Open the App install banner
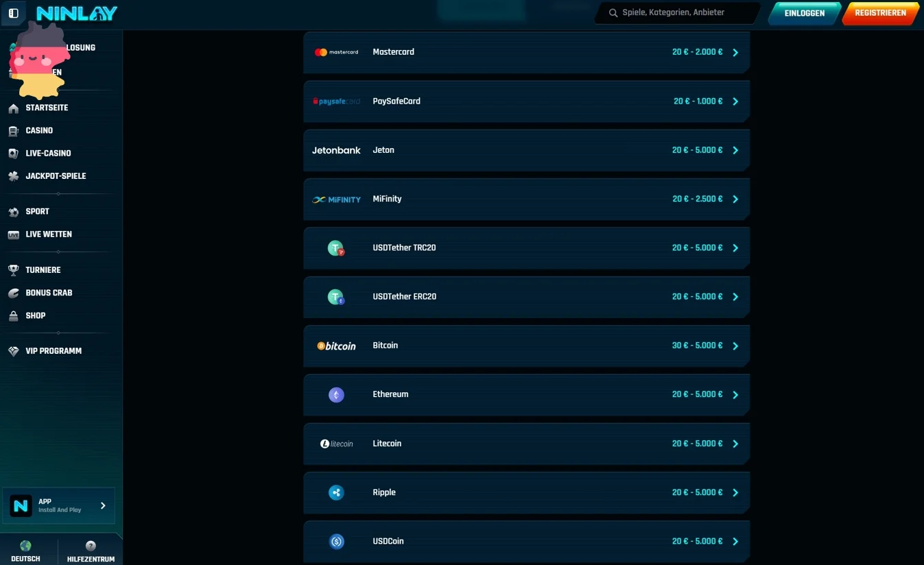The width and height of the screenshot is (924, 565). pos(59,506)
